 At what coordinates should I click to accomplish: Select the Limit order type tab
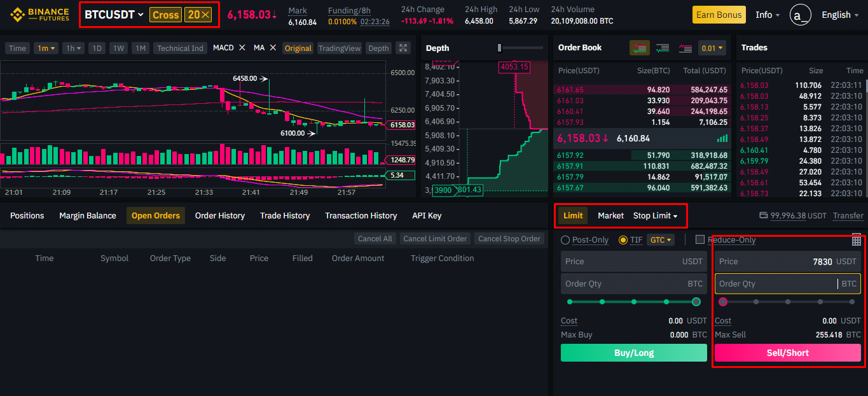pos(573,216)
